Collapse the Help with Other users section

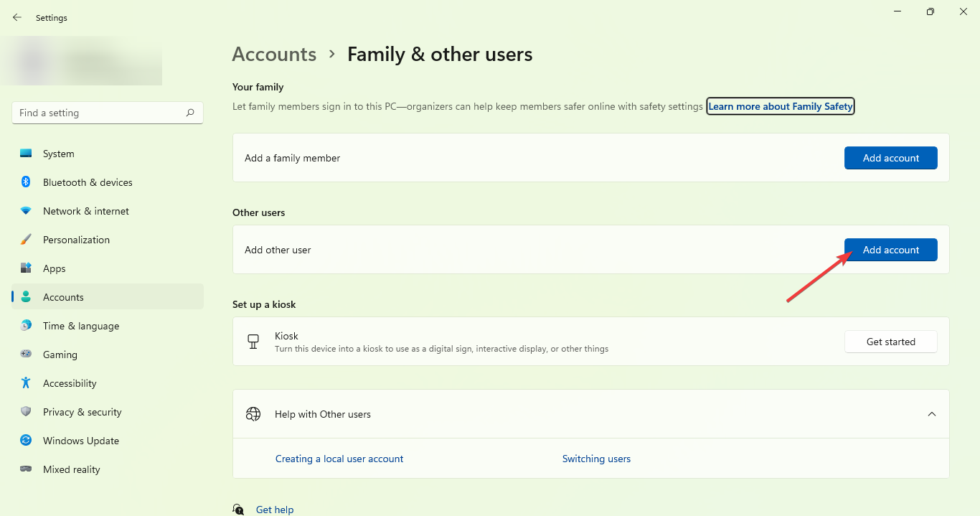pos(932,414)
